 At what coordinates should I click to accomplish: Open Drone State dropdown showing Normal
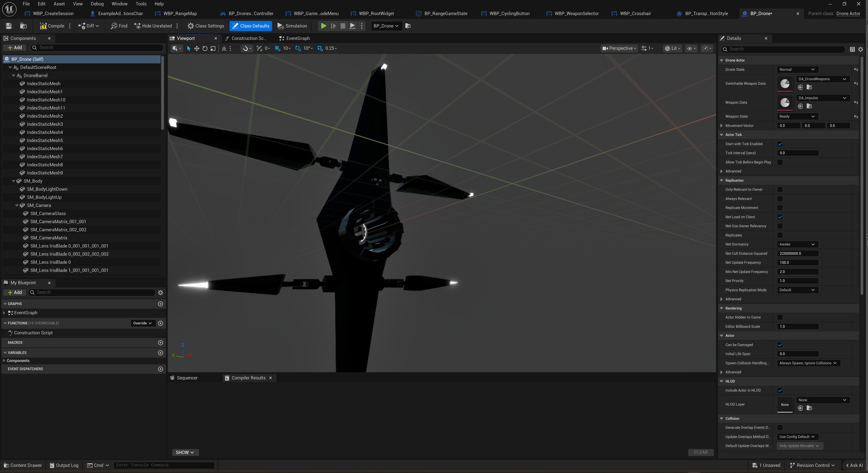click(x=797, y=70)
